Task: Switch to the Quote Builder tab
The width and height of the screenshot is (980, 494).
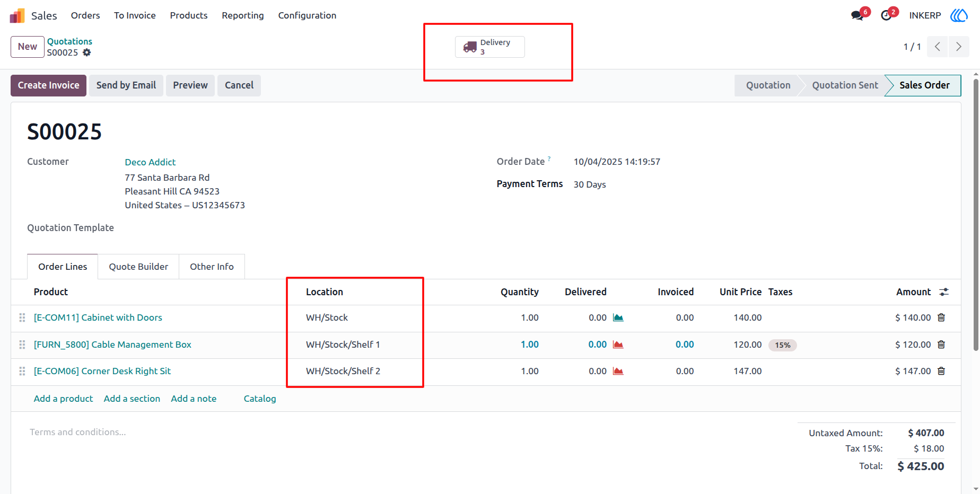Action: (x=138, y=267)
